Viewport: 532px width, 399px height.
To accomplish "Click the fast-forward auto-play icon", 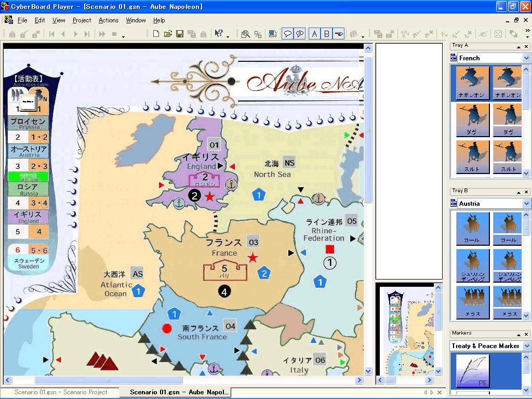I will pyautogui.click(x=102, y=34).
